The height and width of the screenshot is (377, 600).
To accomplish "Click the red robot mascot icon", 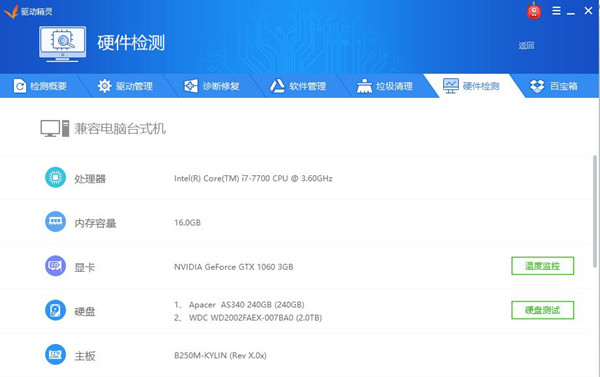I will click(x=534, y=11).
